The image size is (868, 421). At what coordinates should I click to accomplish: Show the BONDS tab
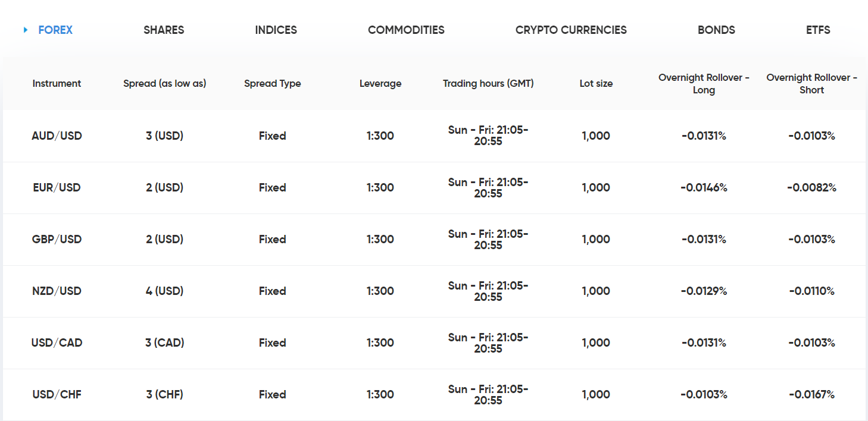[x=716, y=30]
